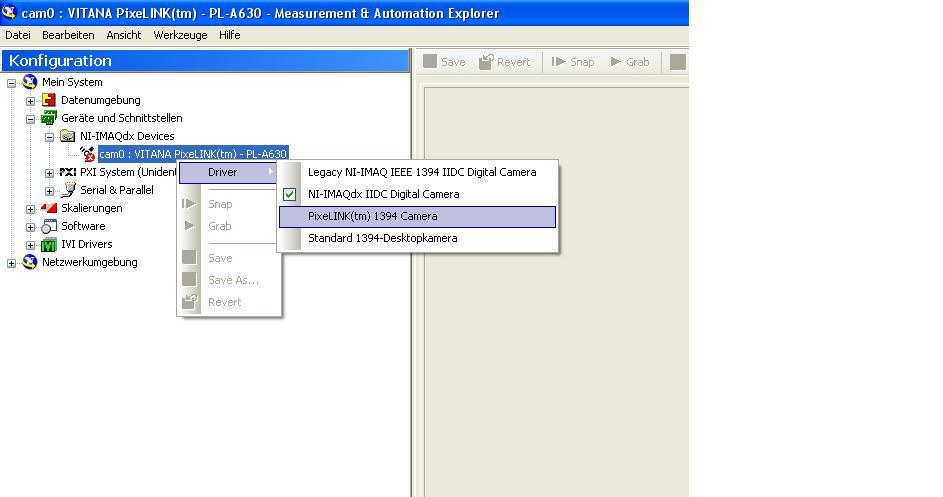The image size is (943, 497).
Task: Collapse the Geräte und Schnittstellen node
Action: pos(30,119)
